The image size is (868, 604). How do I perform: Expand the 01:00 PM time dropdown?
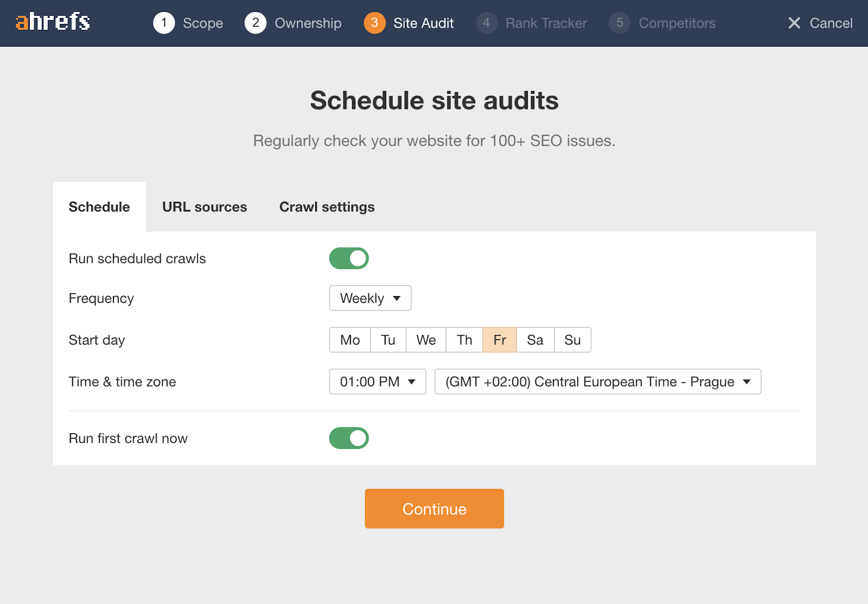pos(378,382)
